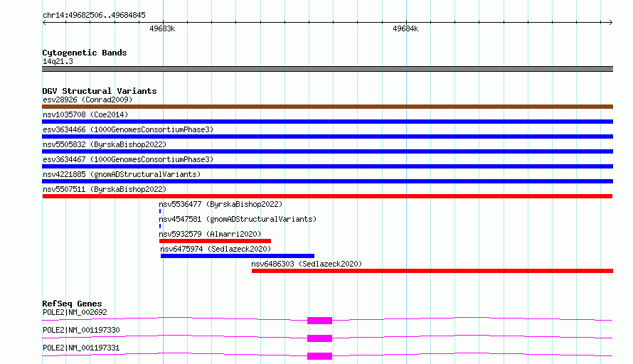Click the 'RefSeq Genes' track title
Screen dimensions: 633x364
point(72,304)
